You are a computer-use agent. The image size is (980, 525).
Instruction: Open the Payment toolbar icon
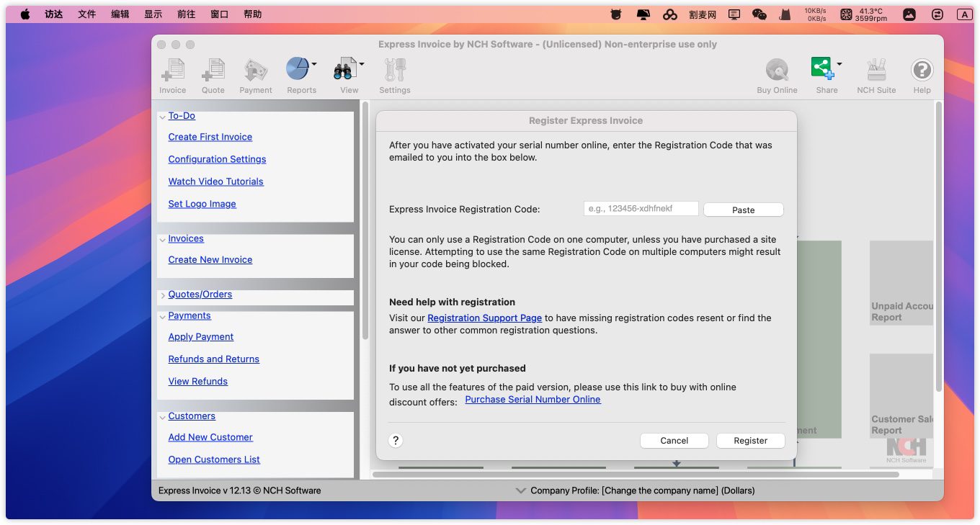[256, 71]
